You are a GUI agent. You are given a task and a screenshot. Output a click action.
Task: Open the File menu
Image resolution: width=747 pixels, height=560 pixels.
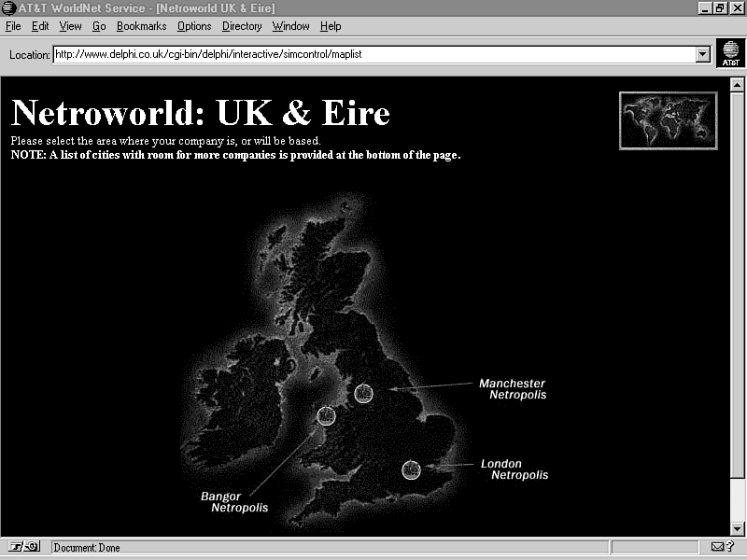point(13,26)
